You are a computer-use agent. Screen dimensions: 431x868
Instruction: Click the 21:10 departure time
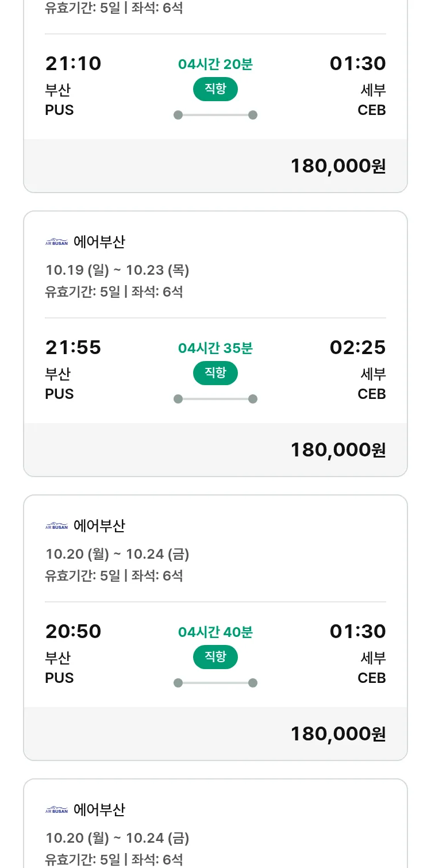pos(73,64)
